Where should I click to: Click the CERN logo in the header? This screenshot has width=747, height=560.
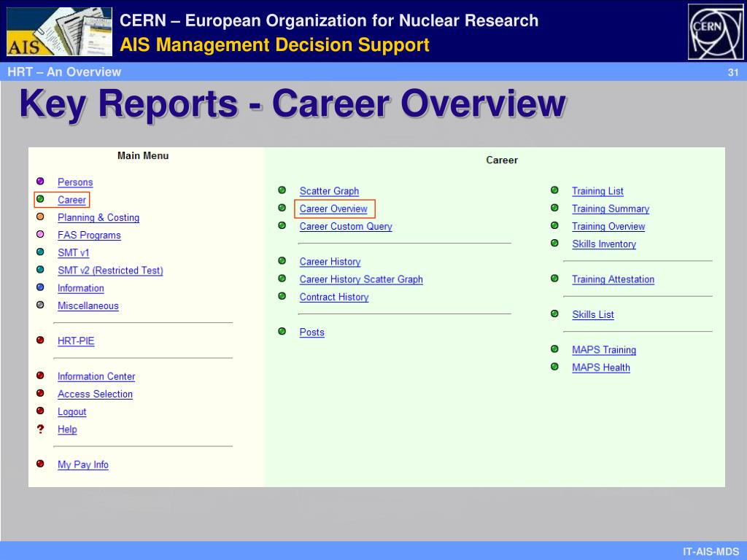pos(716,32)
